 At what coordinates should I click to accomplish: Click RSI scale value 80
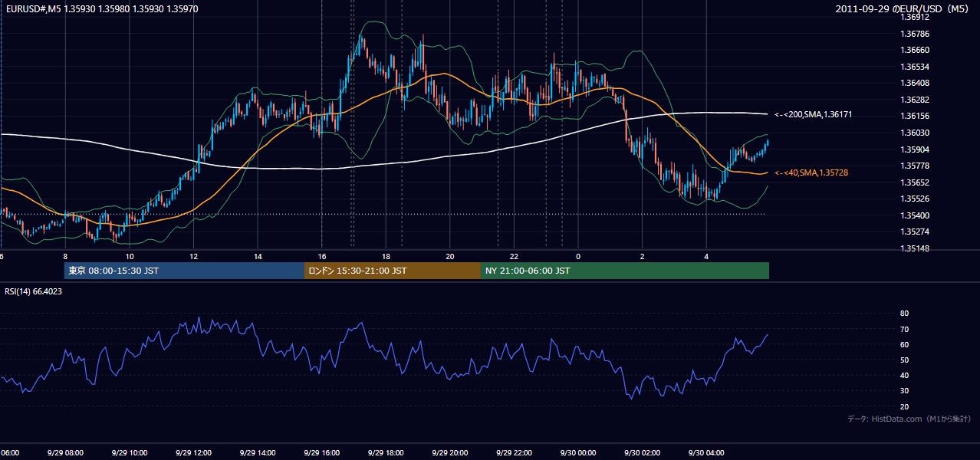(904, 314)
